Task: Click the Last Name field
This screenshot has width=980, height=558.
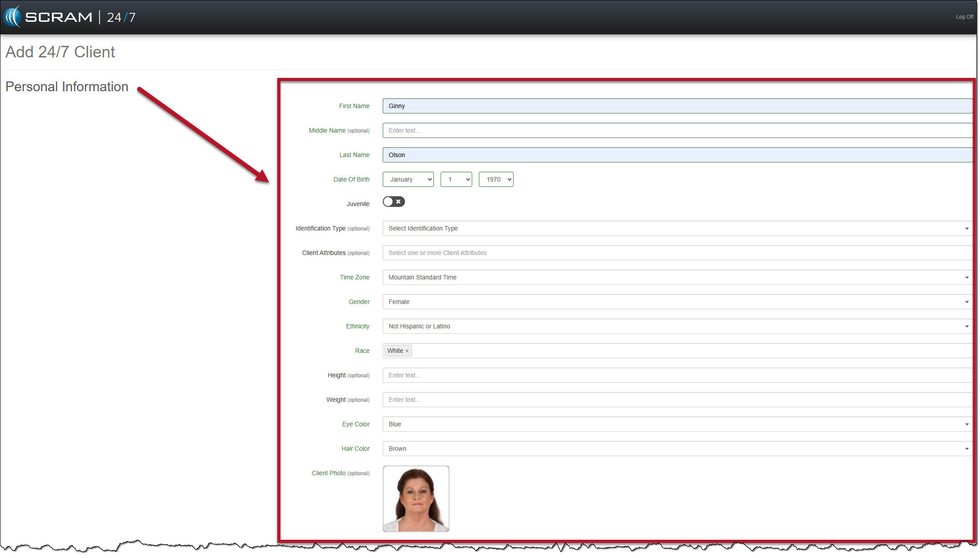Action: point(676,155)
